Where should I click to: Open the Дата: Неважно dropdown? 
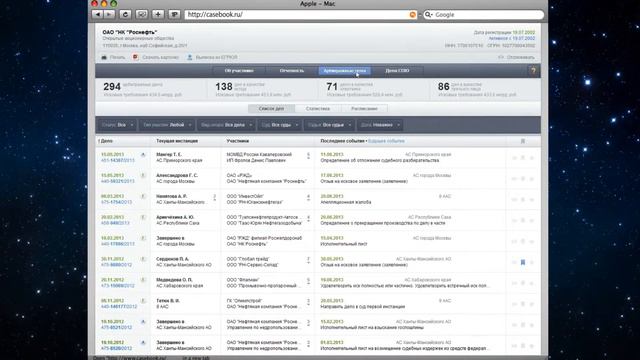[380, 125]
